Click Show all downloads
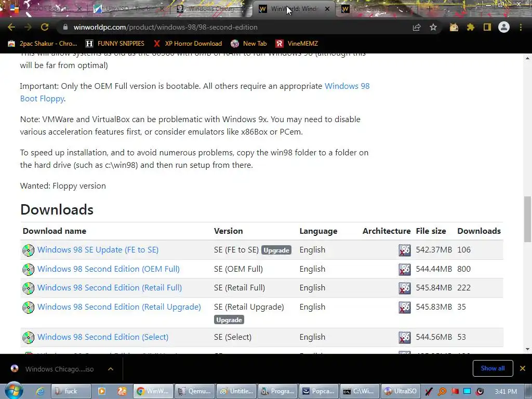This screenshot has width=532, height=399. click(x=493, y=368)
